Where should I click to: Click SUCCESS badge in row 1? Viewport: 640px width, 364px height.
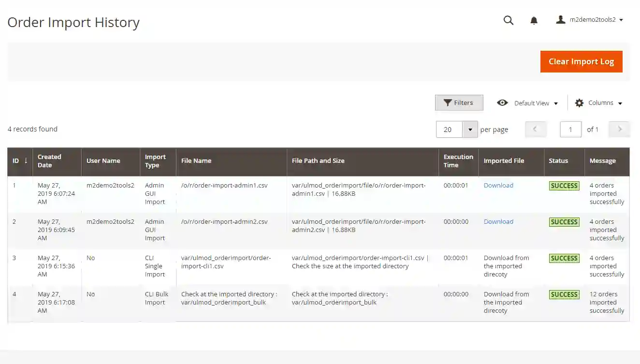coord(564,186)
